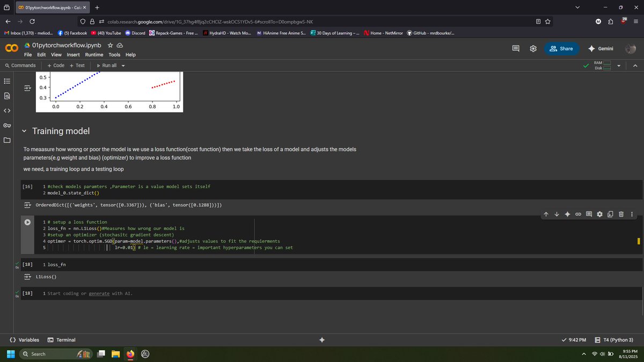Open the Help menu

click(130, 55)
